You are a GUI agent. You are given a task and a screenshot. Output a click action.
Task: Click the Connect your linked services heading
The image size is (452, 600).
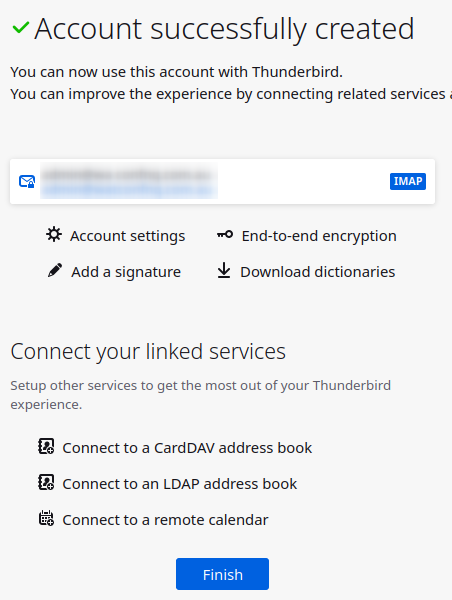[148, 352]
